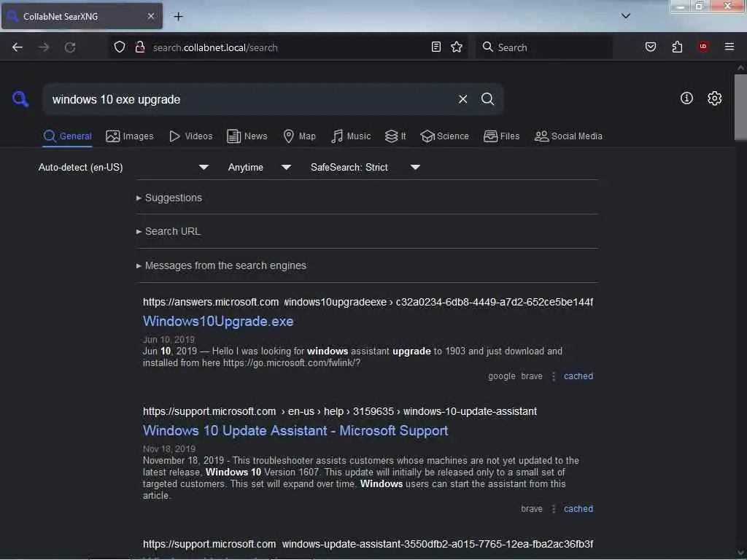Screen dimensions: 747x560
Task: Open Windows 10 Update Assistant - Microsoft Support link
Action: tap(295, 430)
